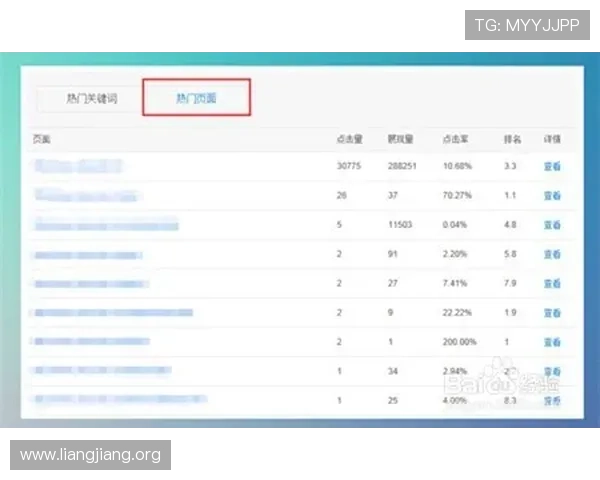Open the page link in the 11503 row

tap(106, 225)
